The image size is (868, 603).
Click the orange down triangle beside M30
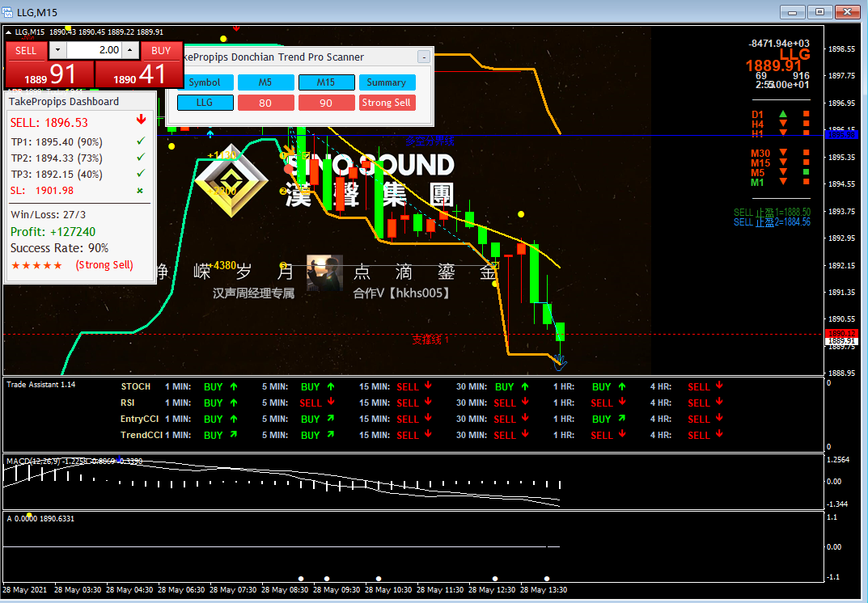(783, 153)
